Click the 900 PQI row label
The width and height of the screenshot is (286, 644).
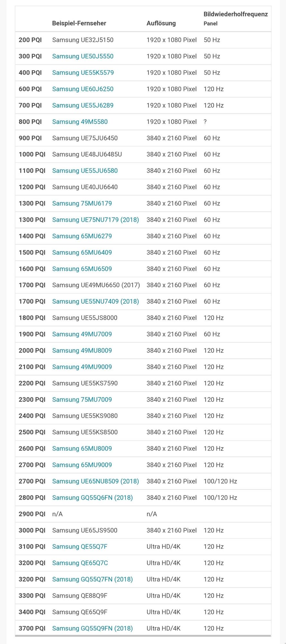coord(30,138)
